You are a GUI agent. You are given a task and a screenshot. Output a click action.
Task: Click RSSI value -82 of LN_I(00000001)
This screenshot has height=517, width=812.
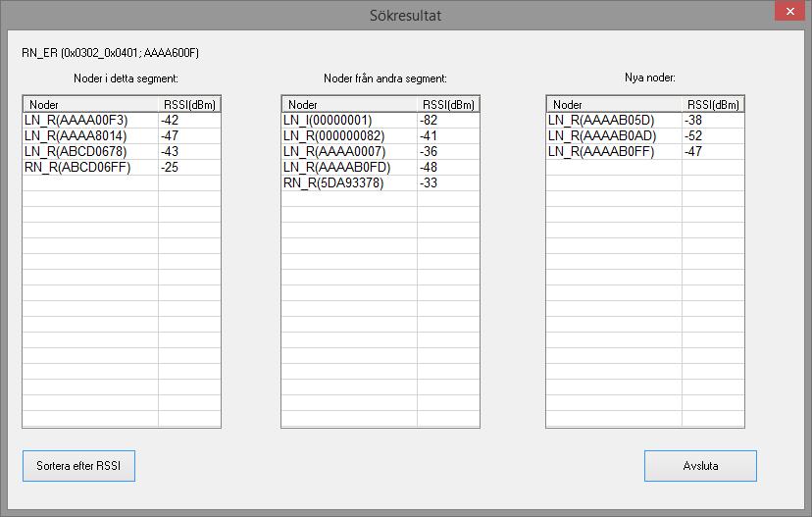click(x=429, y=121)
